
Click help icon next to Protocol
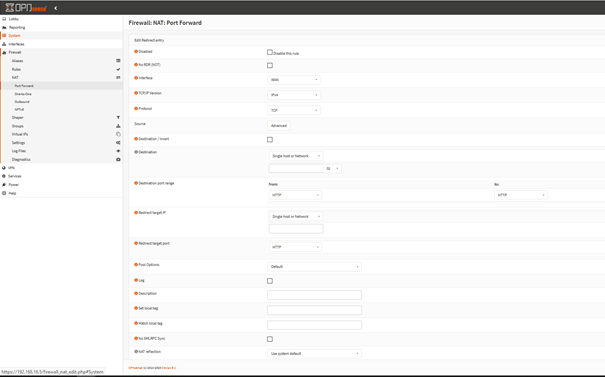click(x=136, y=108)
